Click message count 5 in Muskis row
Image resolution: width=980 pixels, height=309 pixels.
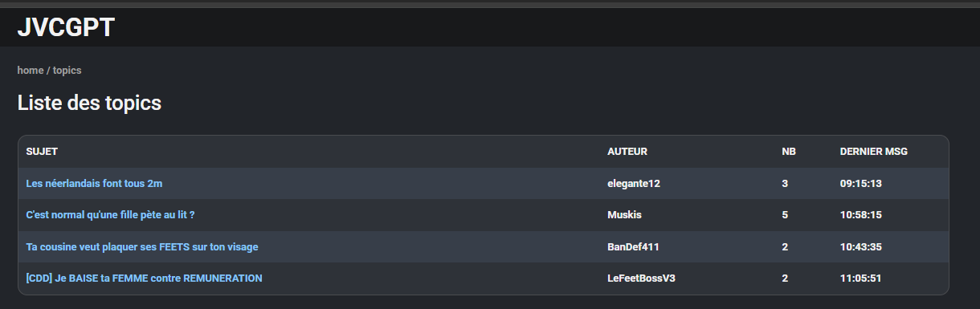[x=785, y=215]
